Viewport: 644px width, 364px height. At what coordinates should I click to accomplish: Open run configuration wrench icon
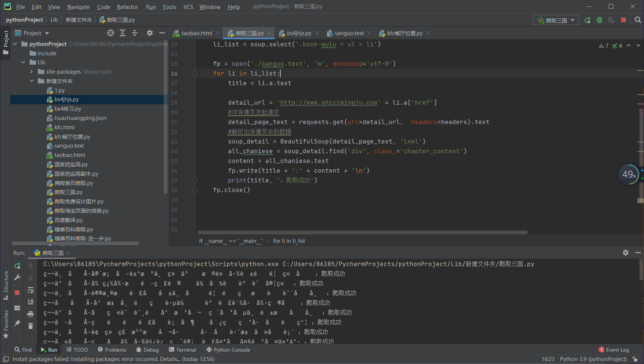click(17, 278)
